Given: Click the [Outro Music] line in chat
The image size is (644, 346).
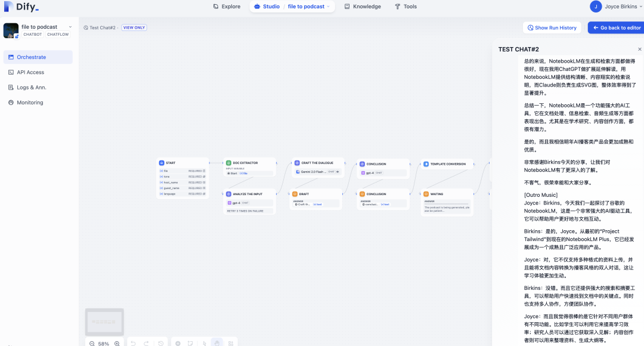Looking at the screenshot, I should pos(540,195).
